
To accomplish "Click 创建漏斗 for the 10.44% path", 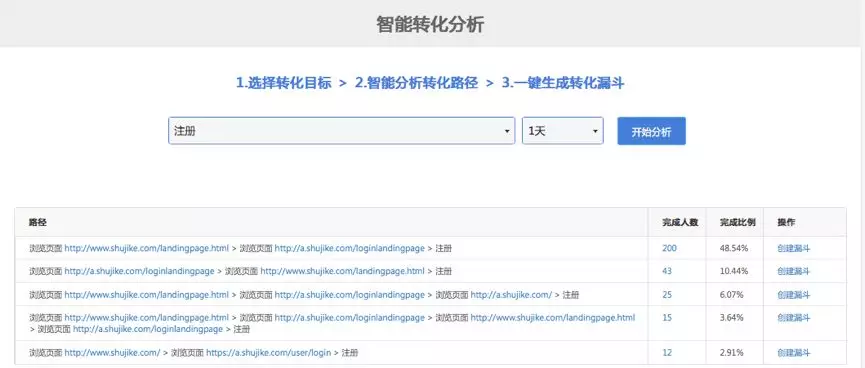I will click(x=794, y=271).
